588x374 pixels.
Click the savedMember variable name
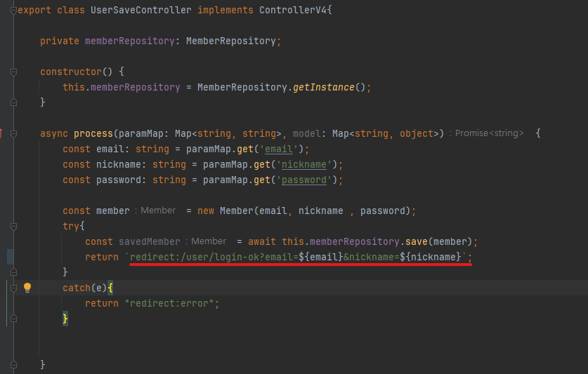(x=149, y=241)
